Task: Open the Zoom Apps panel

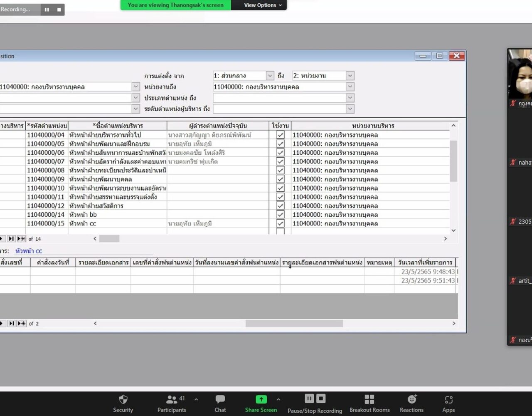Action: coord(448,404)
